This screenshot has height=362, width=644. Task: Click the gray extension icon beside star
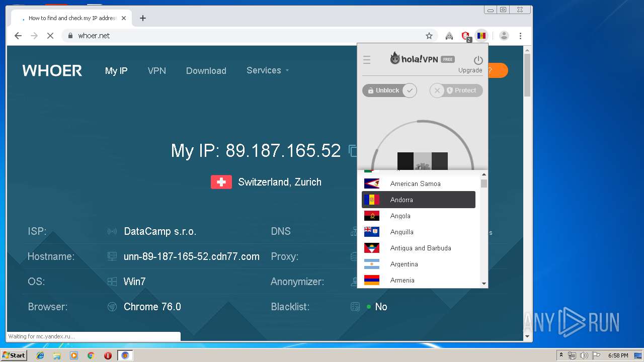[x=449, y=36]
